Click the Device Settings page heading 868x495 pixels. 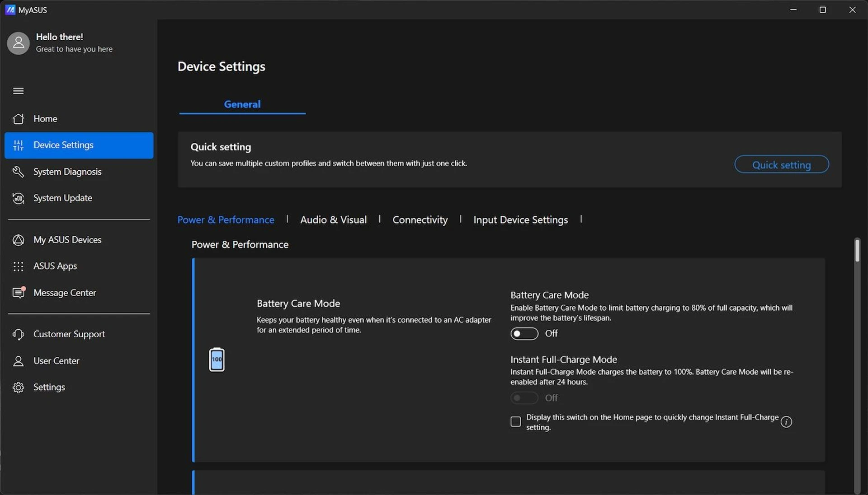pyautogui.click(x=221, y=67)
